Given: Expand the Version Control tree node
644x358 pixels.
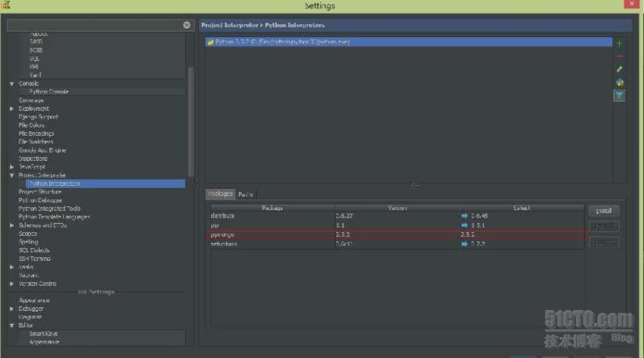Looking at the screenshot, I should point(11,284).
